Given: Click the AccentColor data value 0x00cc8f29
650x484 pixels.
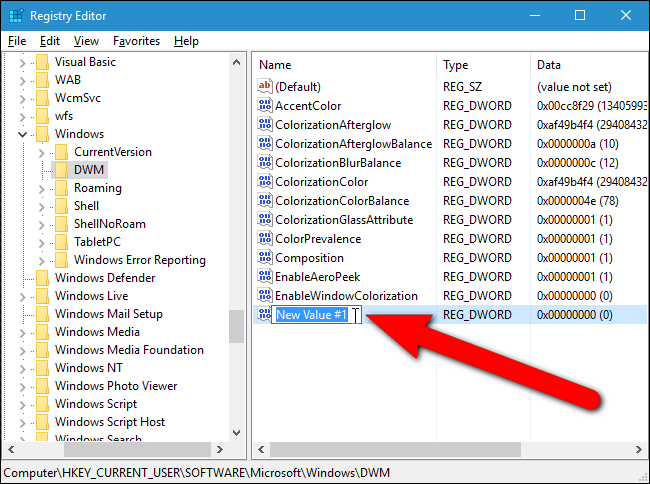Looking at the screenshot, I should click(592, 106).
